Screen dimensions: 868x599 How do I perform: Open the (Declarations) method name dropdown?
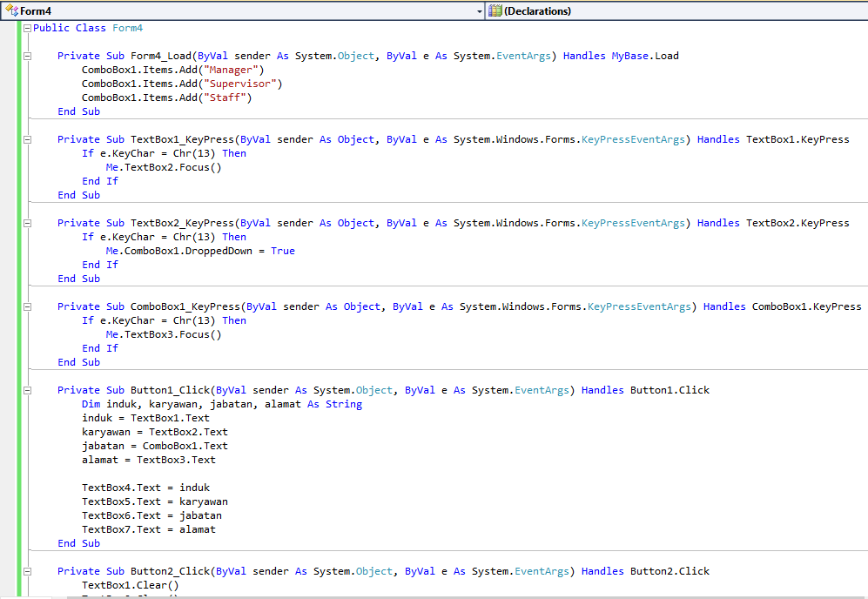[676, 11]
